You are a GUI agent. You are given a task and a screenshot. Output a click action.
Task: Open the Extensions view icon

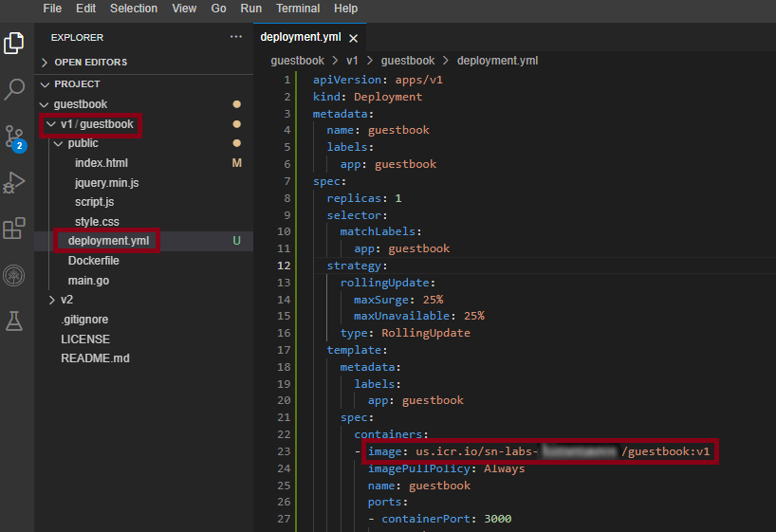(14, 229)
